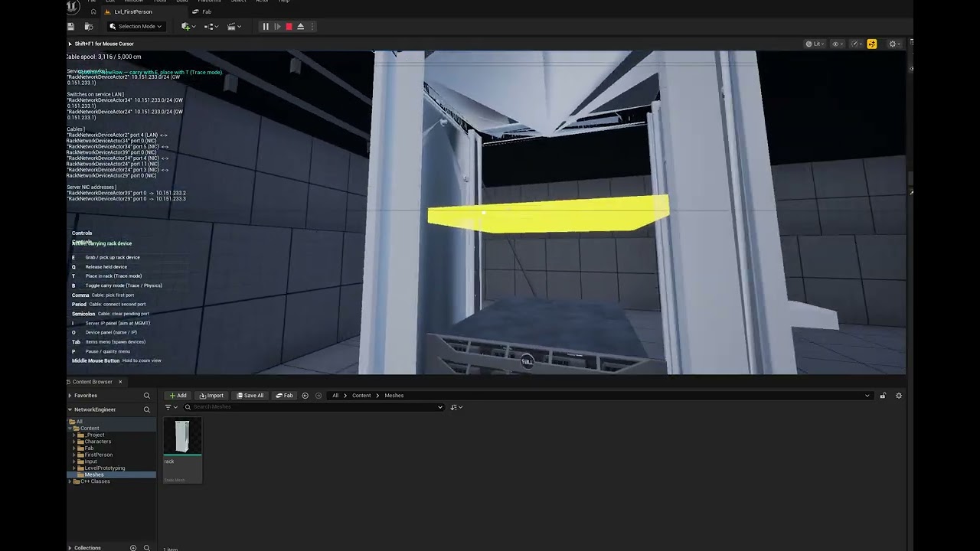This screenshot has height=551, width=980.
Task: Select the Meshes folder in tree
Action: [94, 474]
